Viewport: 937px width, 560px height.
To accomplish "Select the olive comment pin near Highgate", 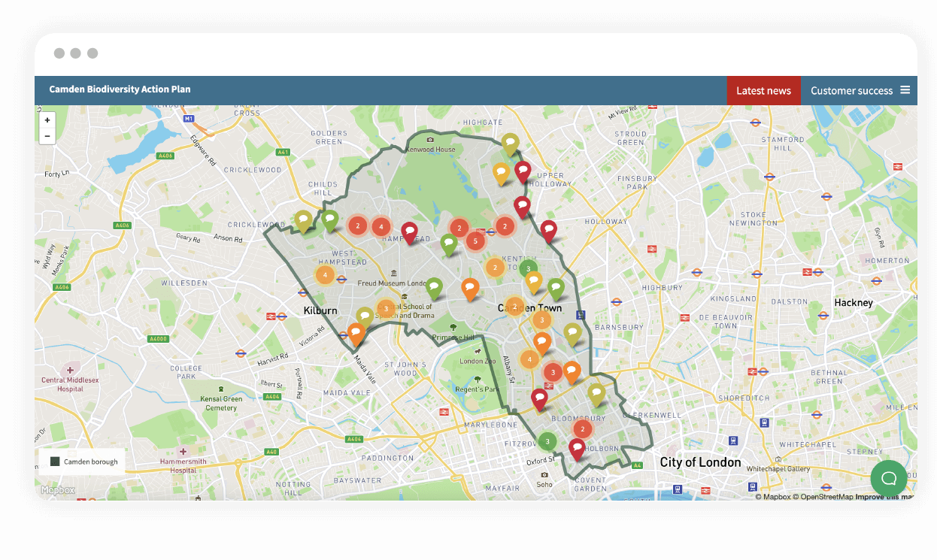I will (x=511, y=144).
